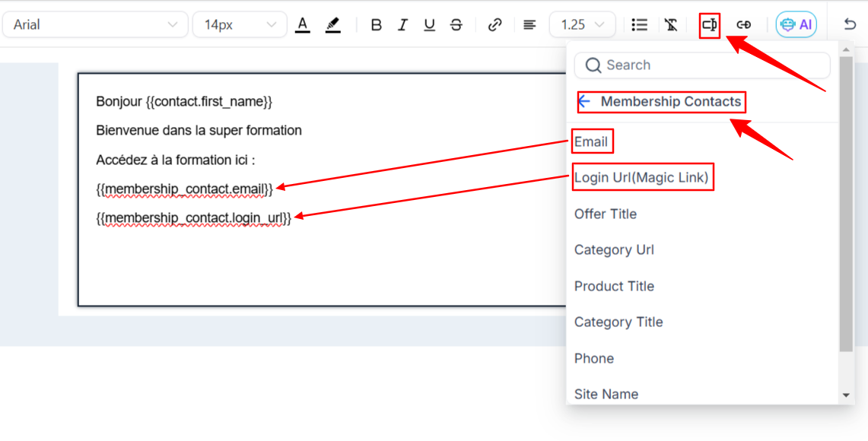The image size is (868, 441).
Task: Clear text formatting
Action: point(671,25)
